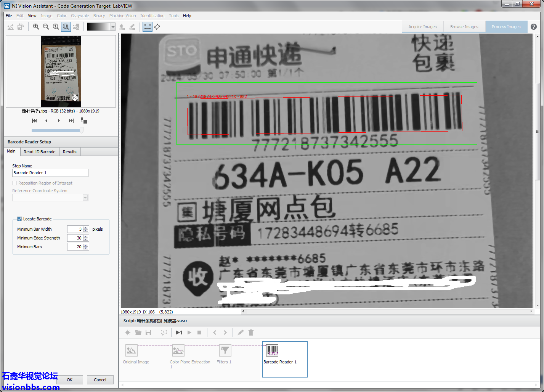This screenshot has height=392, width=544.
Task: Switch to the Acquire Images mode
Action: click(x=422, y=27)
